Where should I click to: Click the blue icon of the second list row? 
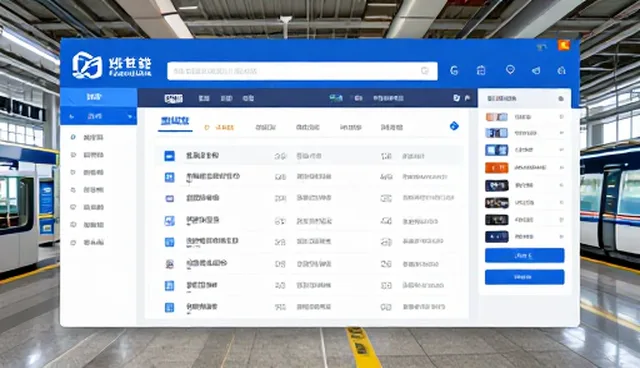(x=169, y=177)
